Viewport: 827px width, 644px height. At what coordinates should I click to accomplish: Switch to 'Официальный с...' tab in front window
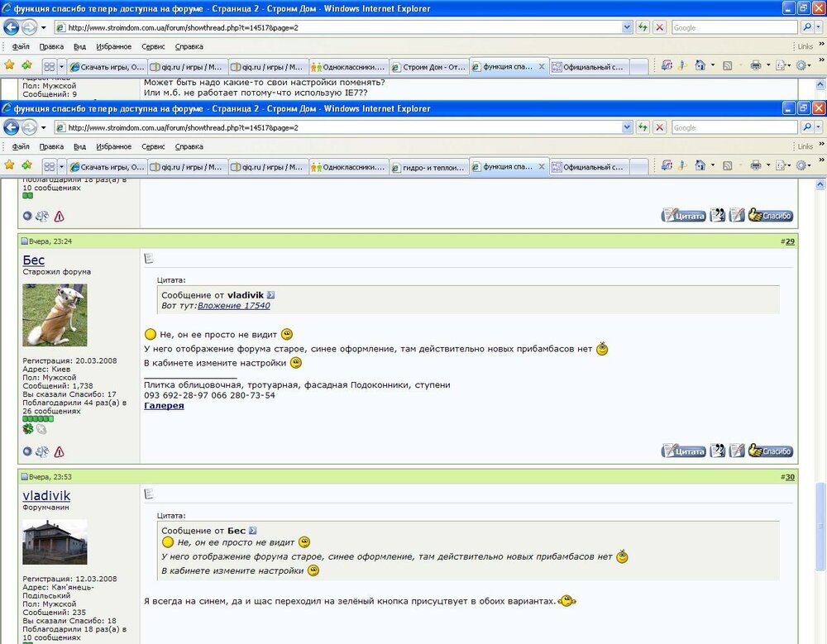click(589, 167)
